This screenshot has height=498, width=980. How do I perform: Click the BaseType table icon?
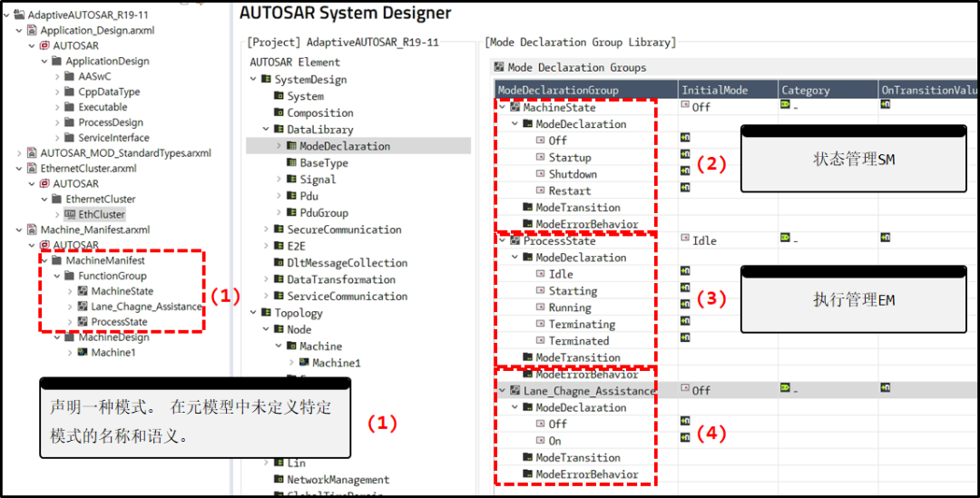[291, 163]
